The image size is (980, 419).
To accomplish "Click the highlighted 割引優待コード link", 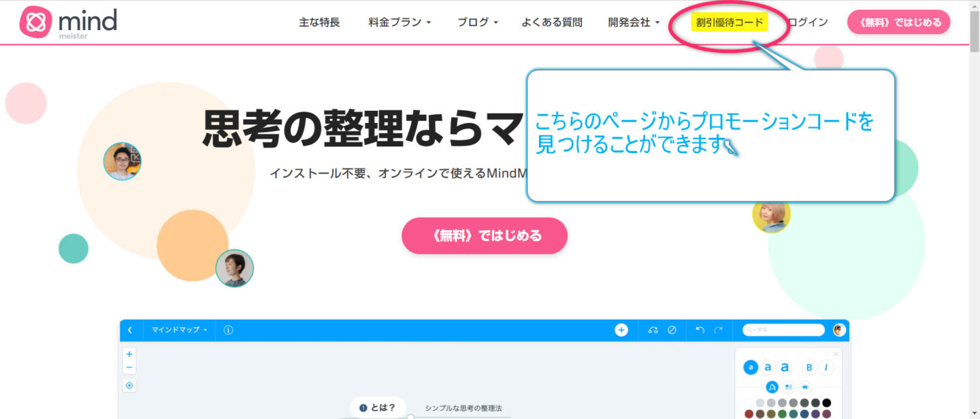I will point(730,22).
